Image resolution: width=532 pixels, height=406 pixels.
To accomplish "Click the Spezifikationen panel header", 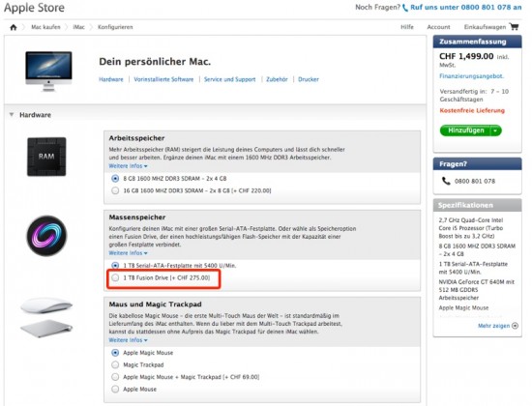I will 478,205.
